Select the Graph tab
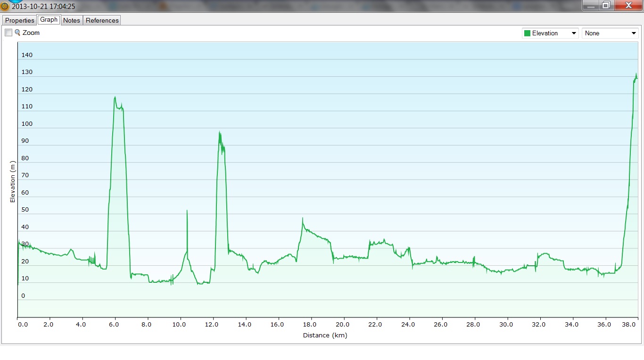This screenshot has width=644, height=360. coord(49,20)
